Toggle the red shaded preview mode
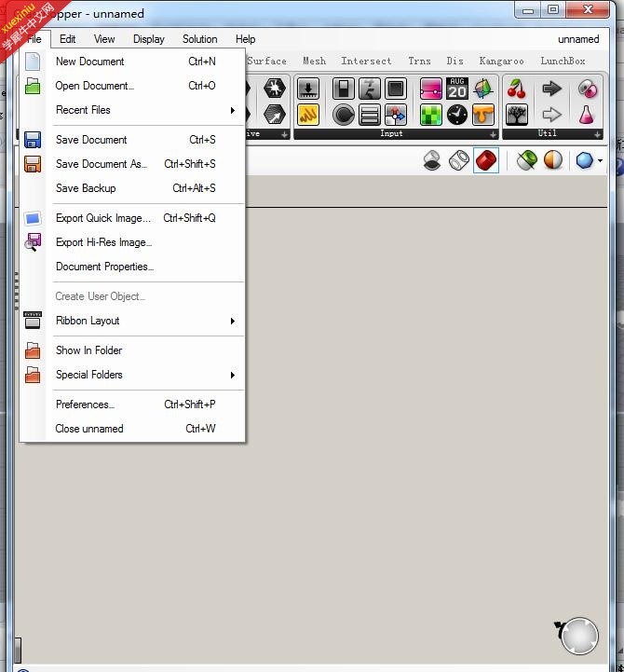This screenshot has width=624, height=672. click(x=485, y=160)
